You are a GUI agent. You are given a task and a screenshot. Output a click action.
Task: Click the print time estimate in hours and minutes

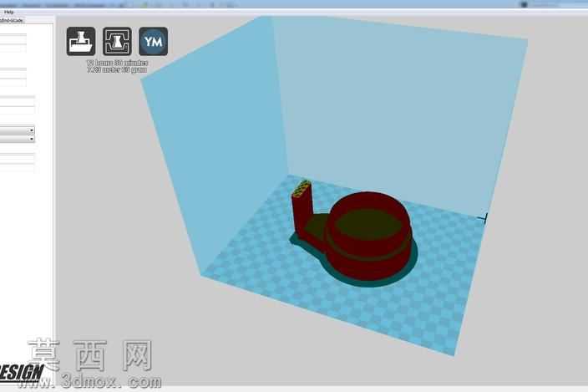coord(117,63)
